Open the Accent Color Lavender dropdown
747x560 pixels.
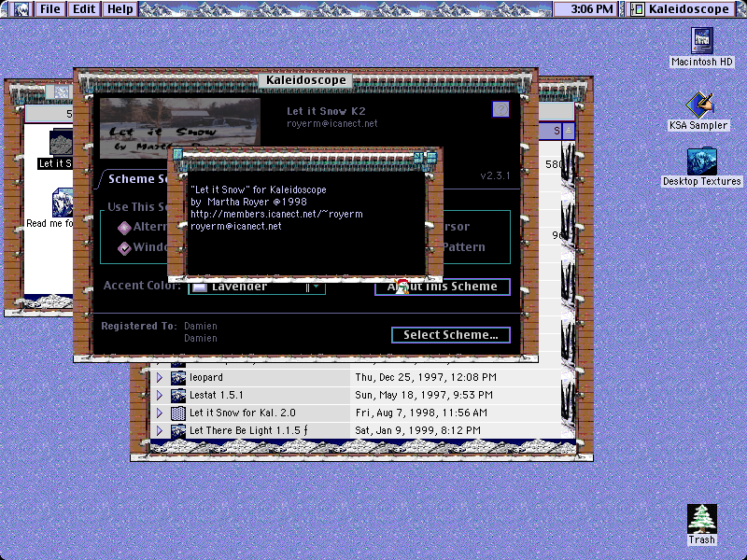pos(257,287)
